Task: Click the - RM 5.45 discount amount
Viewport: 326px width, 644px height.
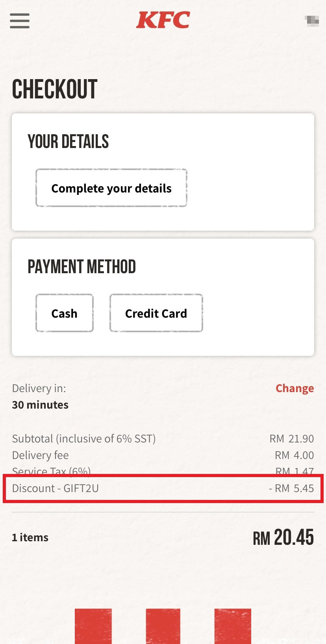Action: click(291, 488)
